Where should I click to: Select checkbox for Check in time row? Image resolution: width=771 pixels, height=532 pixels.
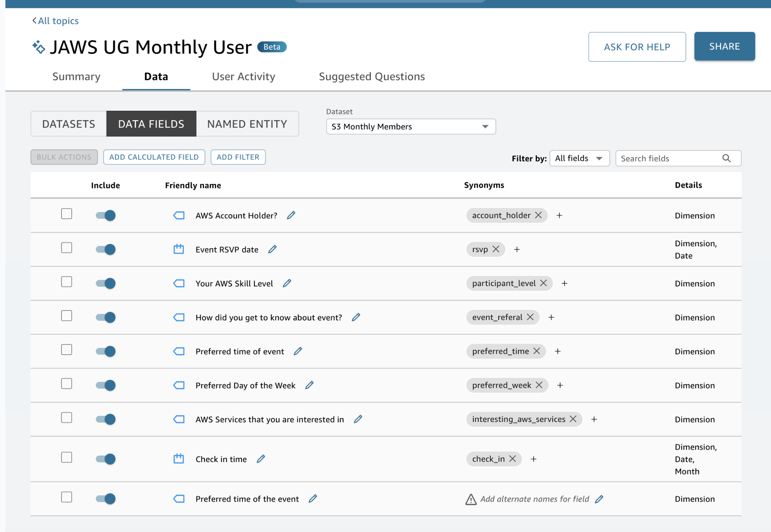[67, 457]
